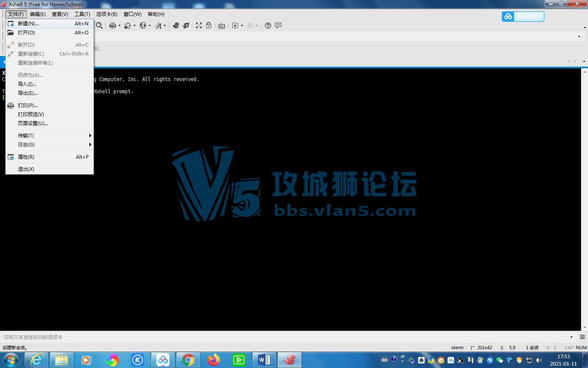Click the blue K app taskbar icon
Image resolution: width=588 pixels, height=368 pixels.
point(138,360)
